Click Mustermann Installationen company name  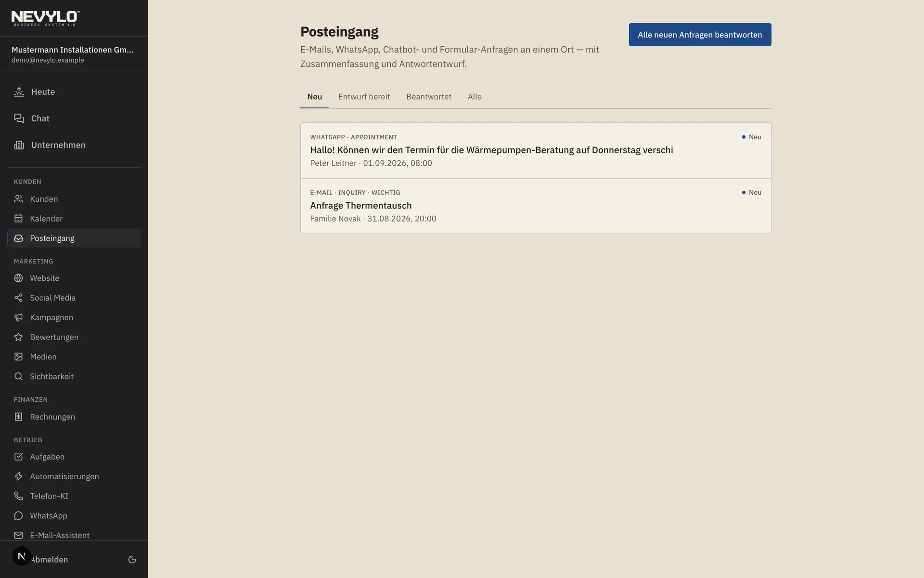72,50
